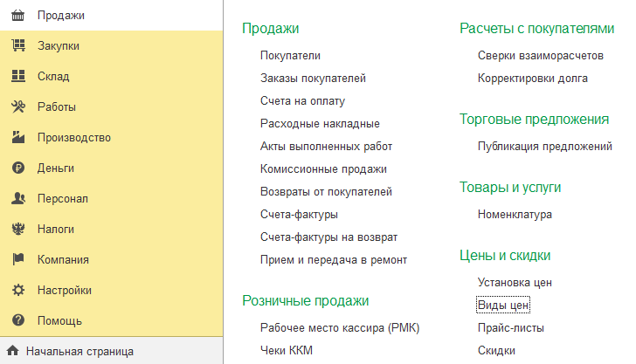Click the warehouse grid icon beside Склад

18,76
